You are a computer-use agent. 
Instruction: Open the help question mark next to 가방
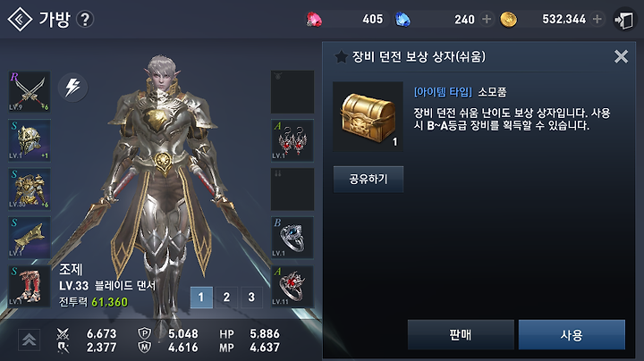click(85, 20)
